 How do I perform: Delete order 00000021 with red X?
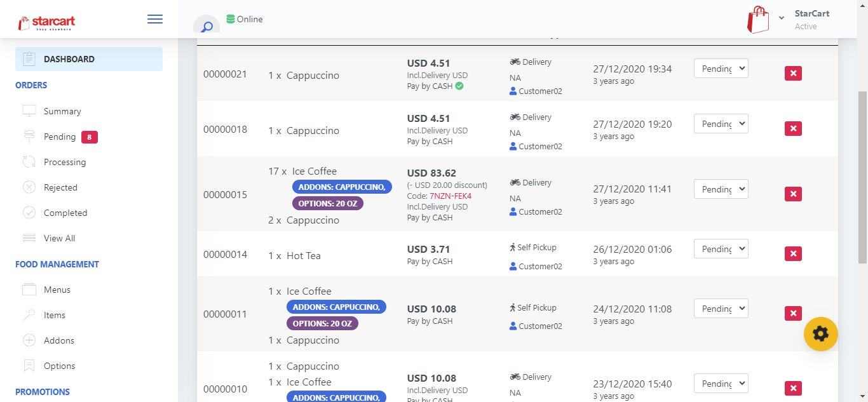click(x=793, y=73)
